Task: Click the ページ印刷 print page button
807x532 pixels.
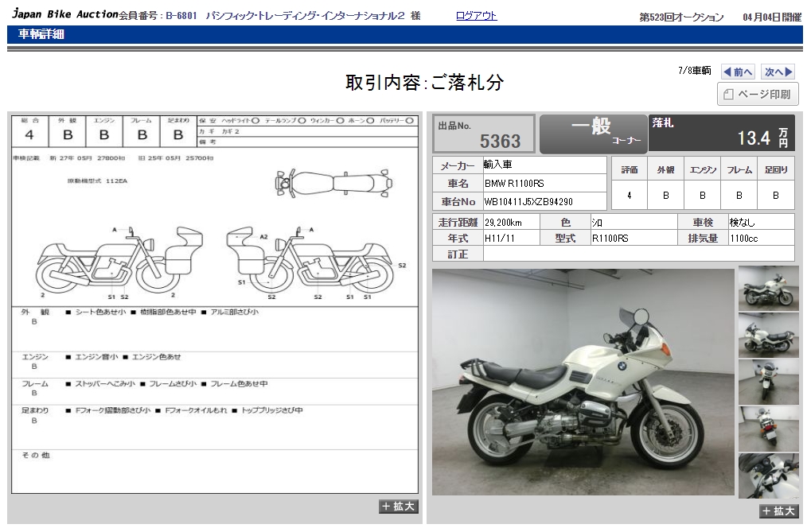Action: tap(758, 94)
